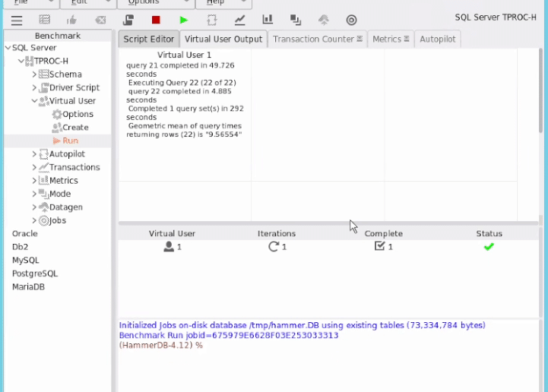Click the Driver Script tree item icon
548x392 pixels.
43,87
